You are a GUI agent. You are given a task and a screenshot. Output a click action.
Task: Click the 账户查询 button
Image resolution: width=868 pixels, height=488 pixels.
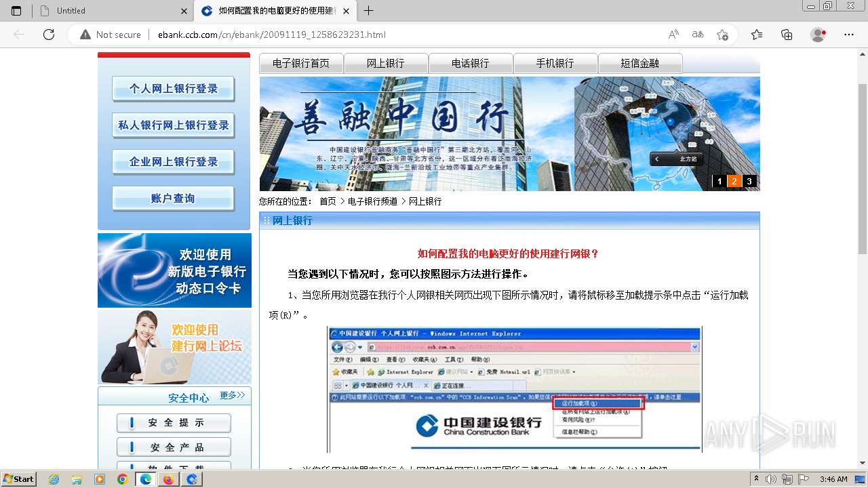click(174, 199)
